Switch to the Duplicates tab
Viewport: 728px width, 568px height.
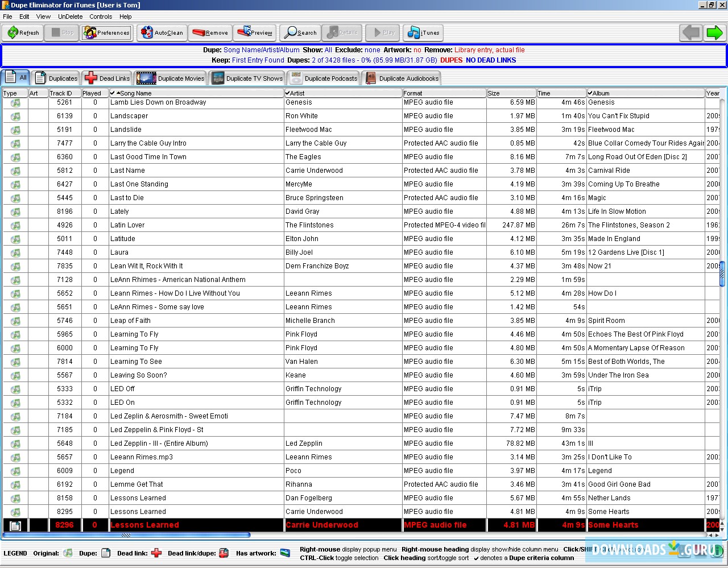pyautogui.click(x=56, y=78)
